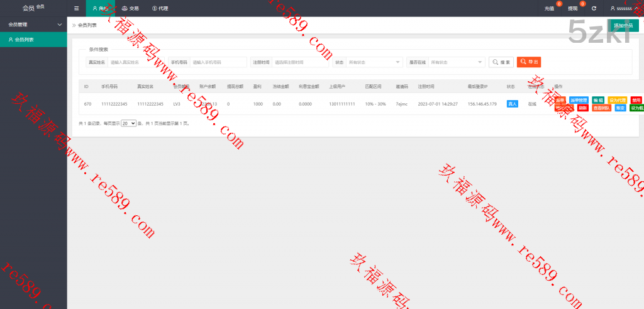Click the green 设为假人 button for member 670
The width and height of the screenshot is (644, 309).
point(636,108)
